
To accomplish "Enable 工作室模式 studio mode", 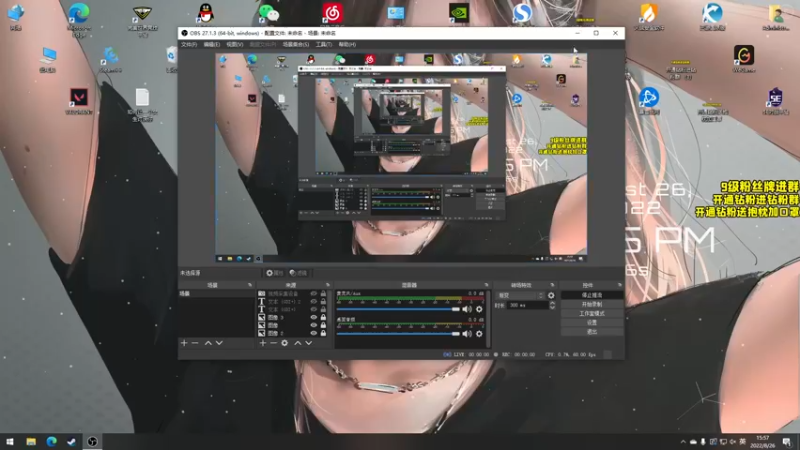I will (x=592, y=313).
